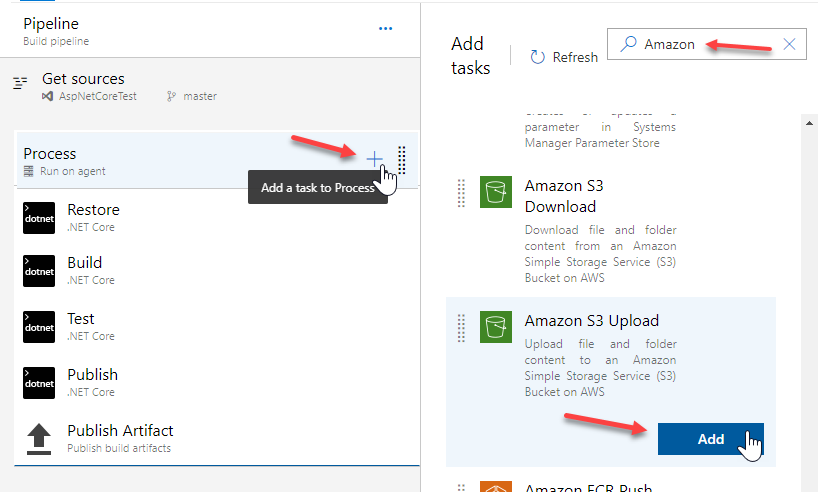The height and width of the screenshot is (492, 822).
Task: Click the Publish Artifact upload arrow icon
Action: pos(39,439)
